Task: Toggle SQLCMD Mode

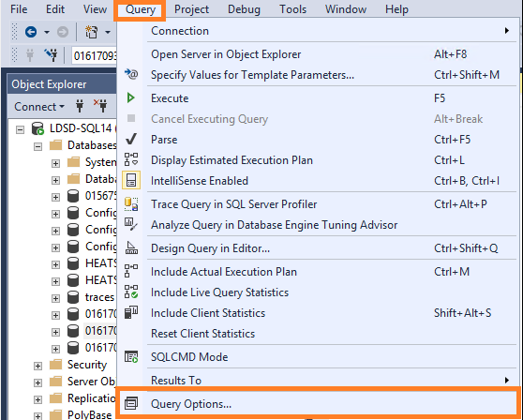Action: 318,357
